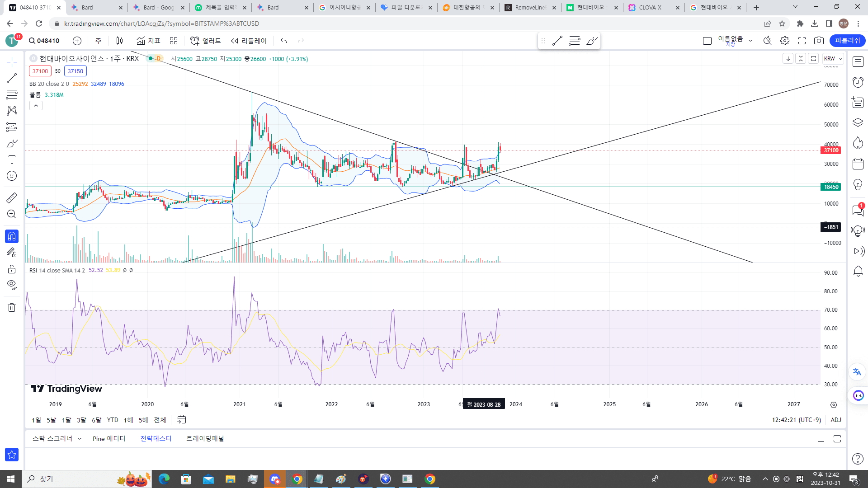
Task: Open the Fibonacci retracement tools
Action: (x=12, y=94)
